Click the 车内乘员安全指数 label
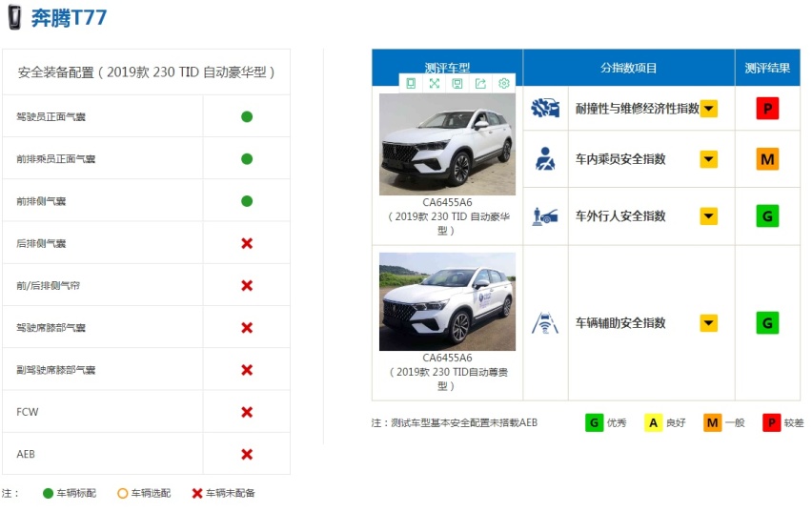The image size is (812, 512). (x=620, y=159)
